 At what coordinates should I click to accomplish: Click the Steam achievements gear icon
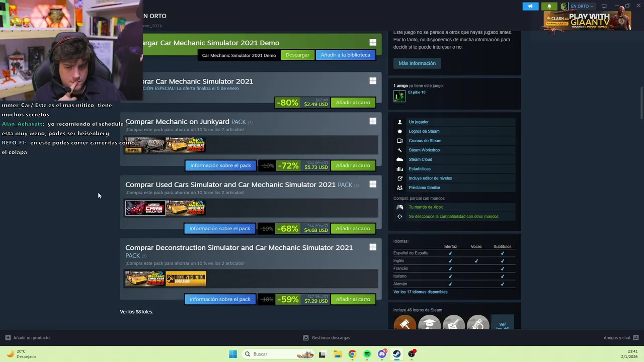pyautogui.click(x=400, y=131)
